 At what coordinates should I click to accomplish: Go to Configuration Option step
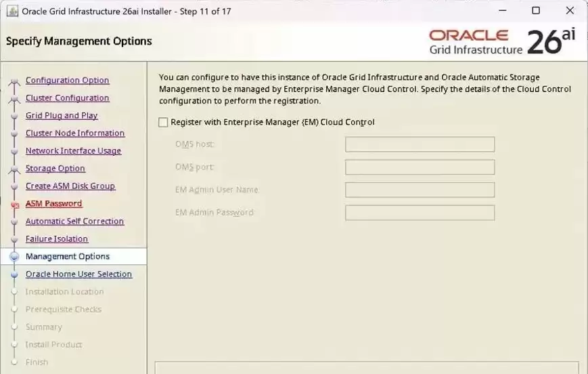click(68, 81)
